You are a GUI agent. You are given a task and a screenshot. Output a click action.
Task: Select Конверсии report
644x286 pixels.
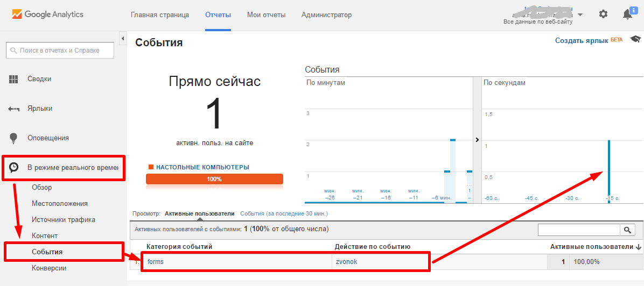pos(49,268)
